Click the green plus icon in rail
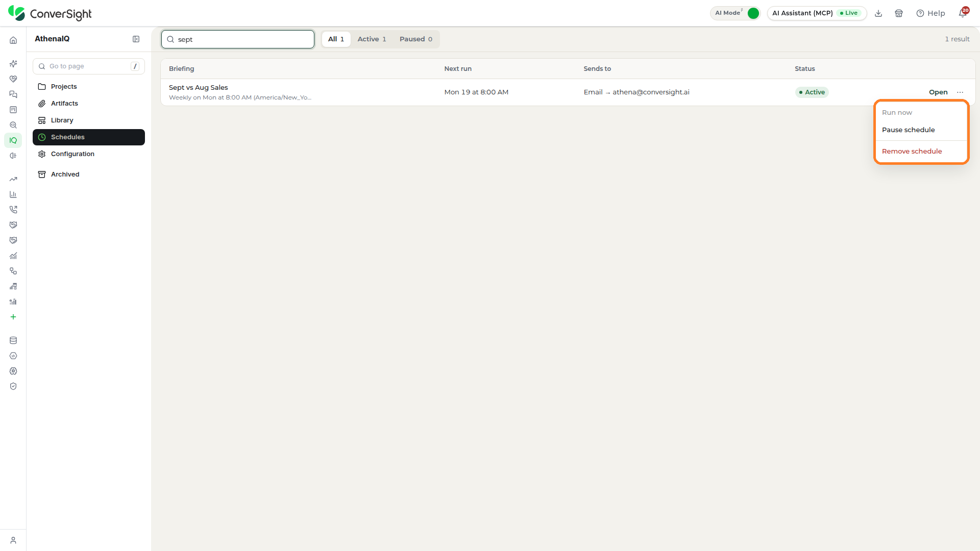The height and width of the screenshot is (551, 980). pyautogui.click(x=13, y=317)
